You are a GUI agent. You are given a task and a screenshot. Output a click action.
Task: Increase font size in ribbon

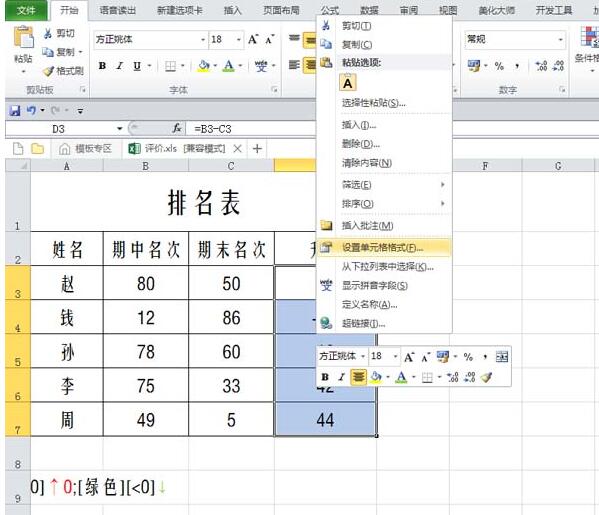253,39
